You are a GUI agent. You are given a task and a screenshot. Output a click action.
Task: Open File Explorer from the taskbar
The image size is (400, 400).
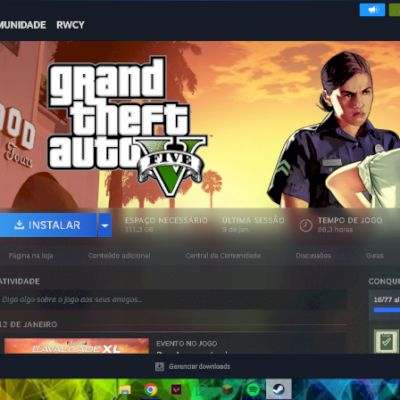pos(125,390)
